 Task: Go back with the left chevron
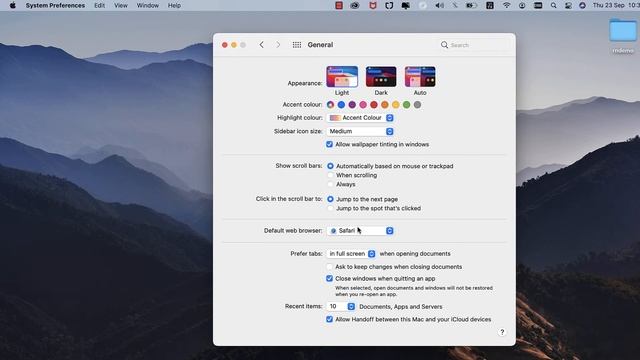tap(262, 44)
